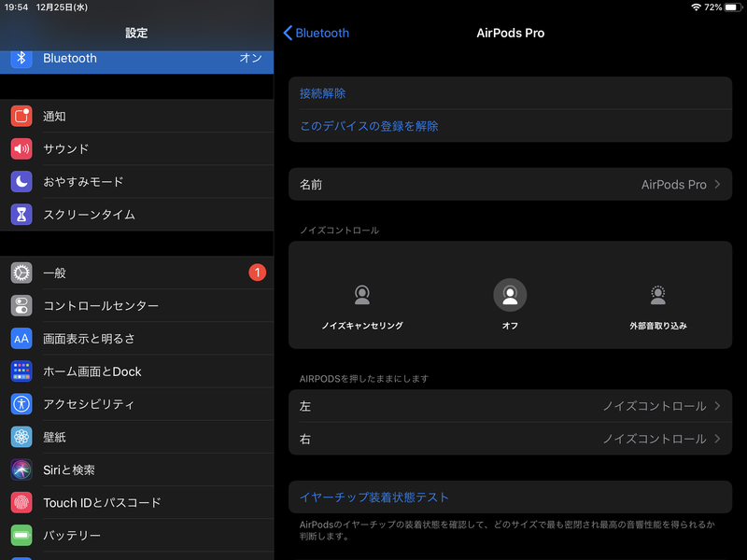Viewport: 747px width, 560px height.
Task: Tap the 設定 sidebar title
Action: tap(136, 33)
